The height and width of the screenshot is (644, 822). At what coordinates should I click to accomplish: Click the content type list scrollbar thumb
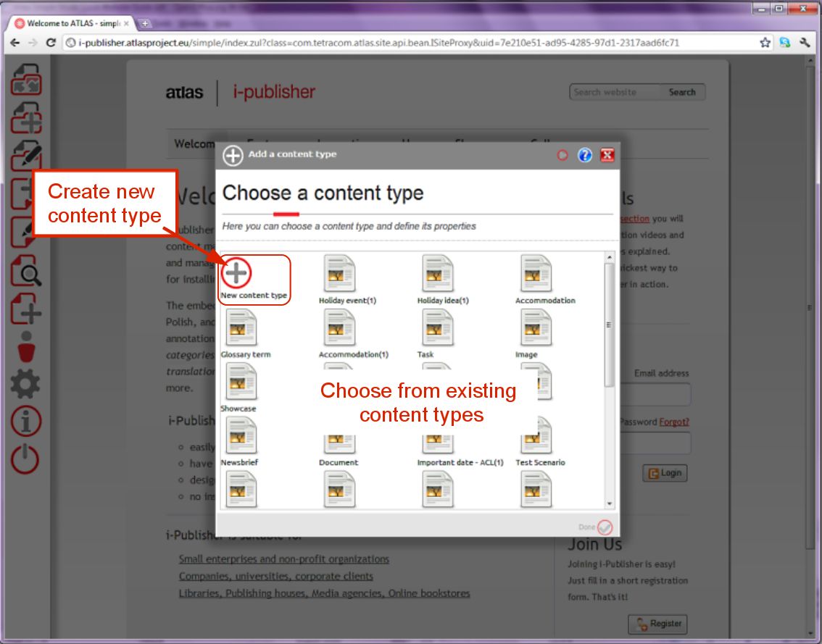pos(609,325)
